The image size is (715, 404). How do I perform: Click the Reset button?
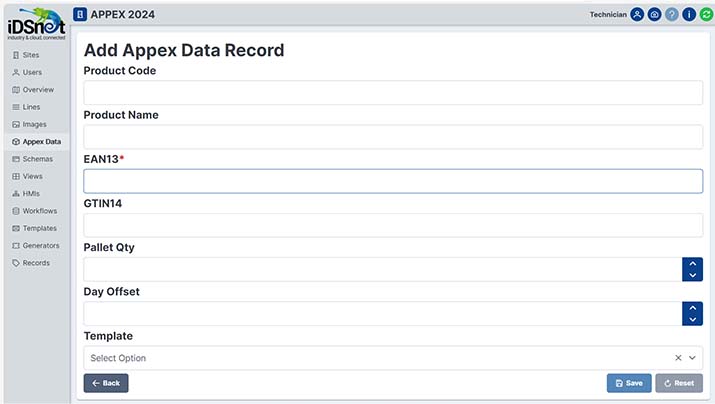pos(679,383)
